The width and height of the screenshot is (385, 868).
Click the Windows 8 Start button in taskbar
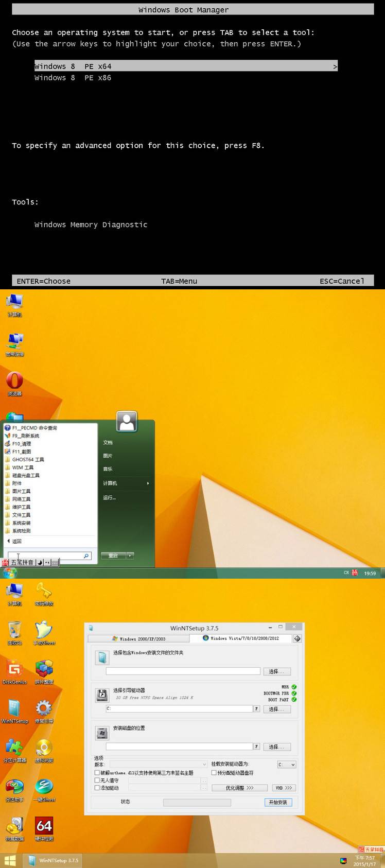tap(10, 860)
